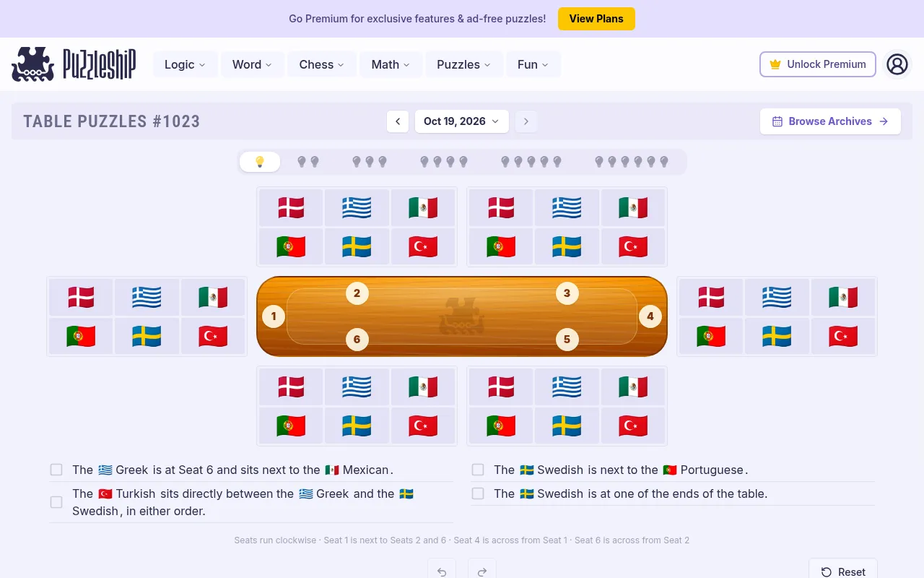Expand the Chess menu
This screenshot has width=924, height=578.
(322, 64)
